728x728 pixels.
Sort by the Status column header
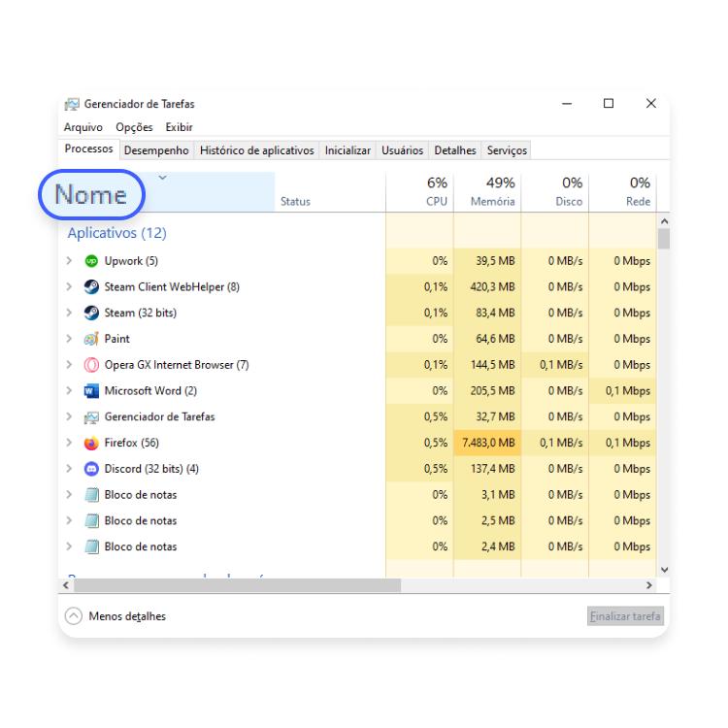pyautogui.click(x=330, y=192)
